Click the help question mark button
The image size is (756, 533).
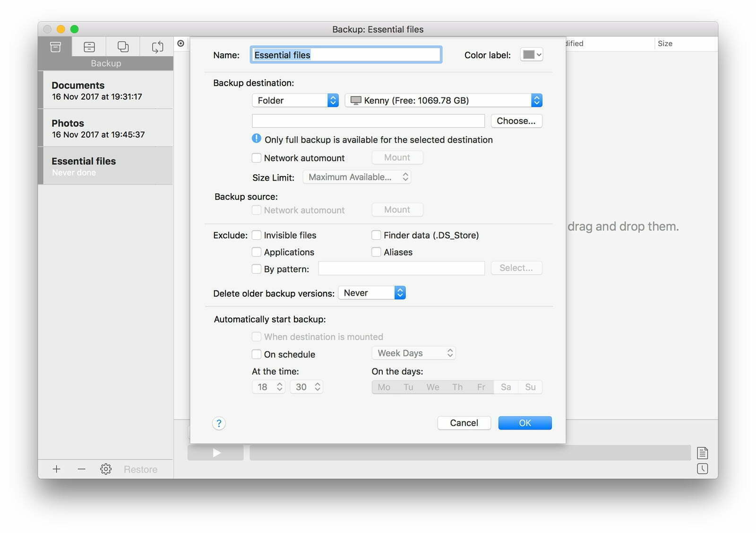(x=219, y=423)
